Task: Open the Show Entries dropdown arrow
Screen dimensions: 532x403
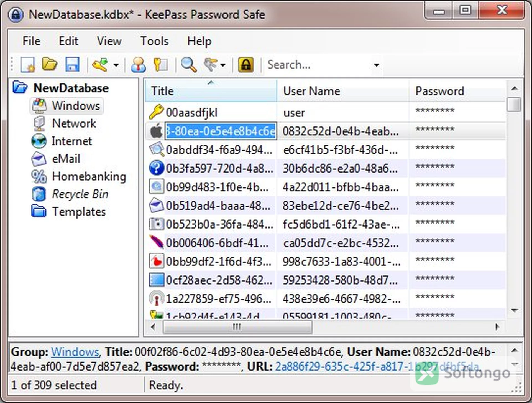Action: 223,65
